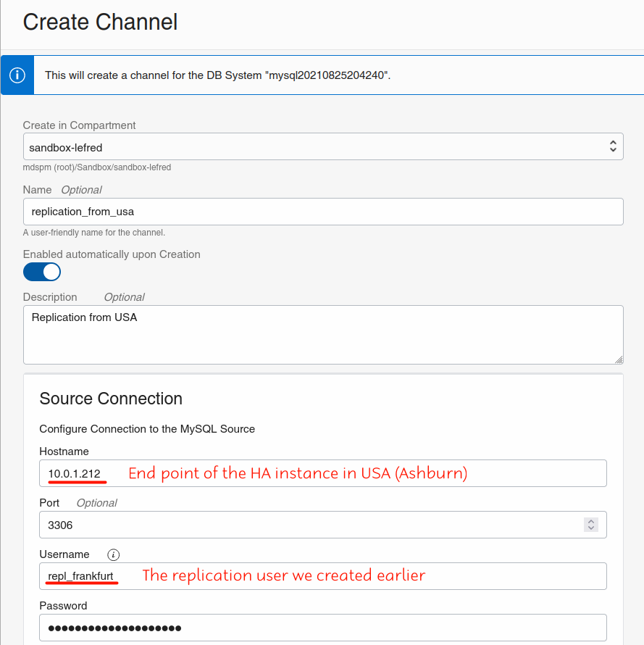The width and height of the screenshot is (644, 645).
Task: Toggle Enabled automatically upon Creation switch
Action: tap(42, 272)
